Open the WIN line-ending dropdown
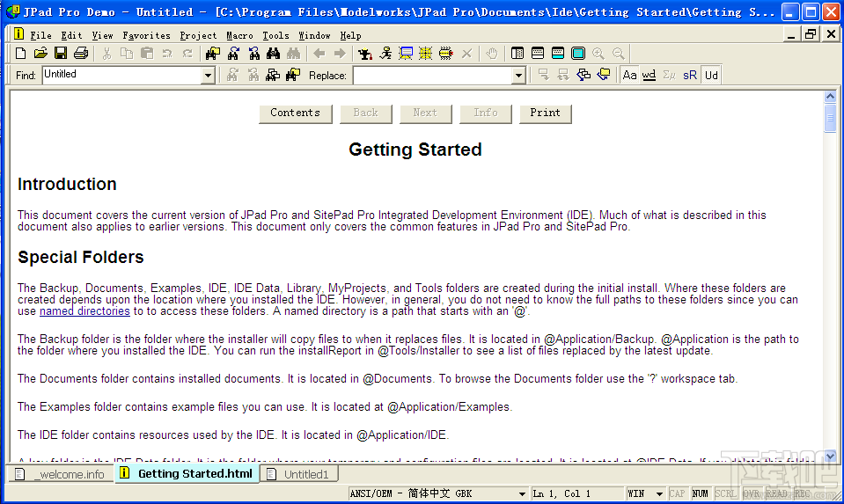This screenshot has width=844, height=504. (x=659, y=493)
